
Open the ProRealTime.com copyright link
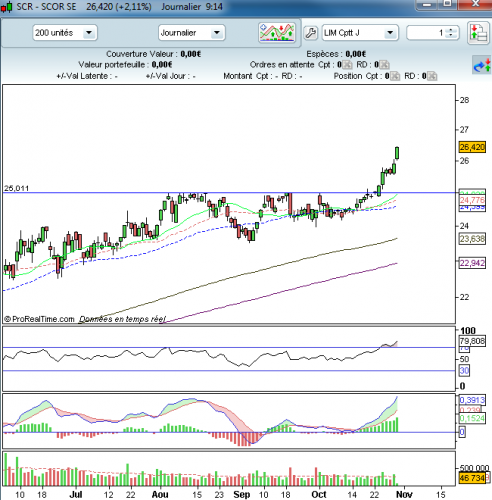coord(39,319)
